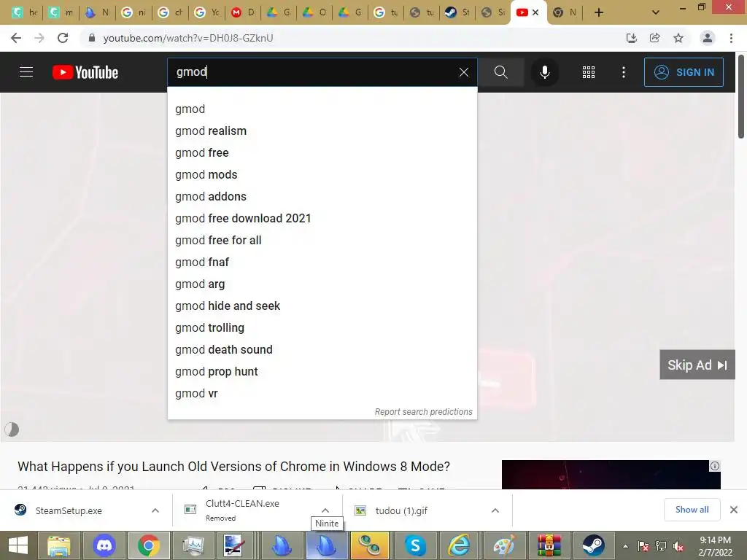
Task: Open Discord from the taskbar
Action: (104, 545)
